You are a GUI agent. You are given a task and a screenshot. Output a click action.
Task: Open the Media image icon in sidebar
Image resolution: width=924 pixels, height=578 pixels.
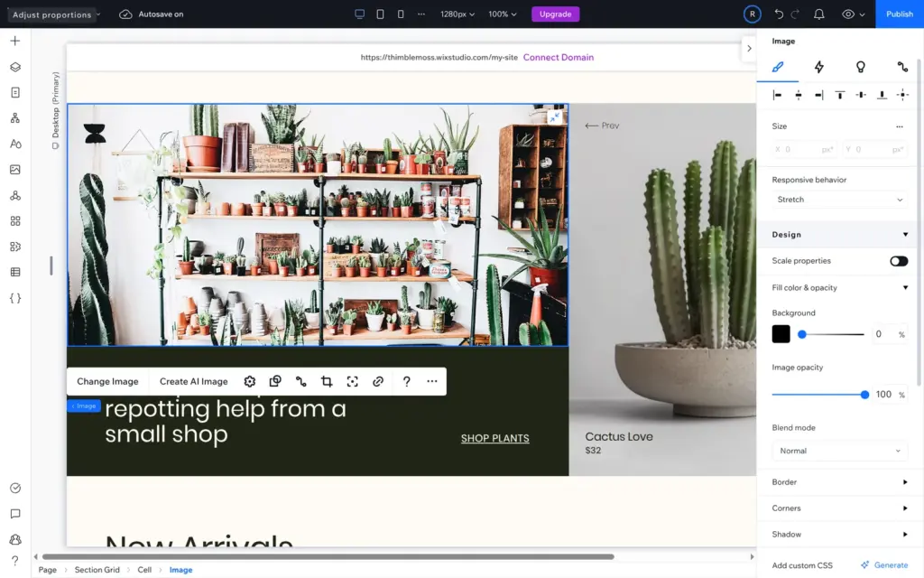[15, 169]
